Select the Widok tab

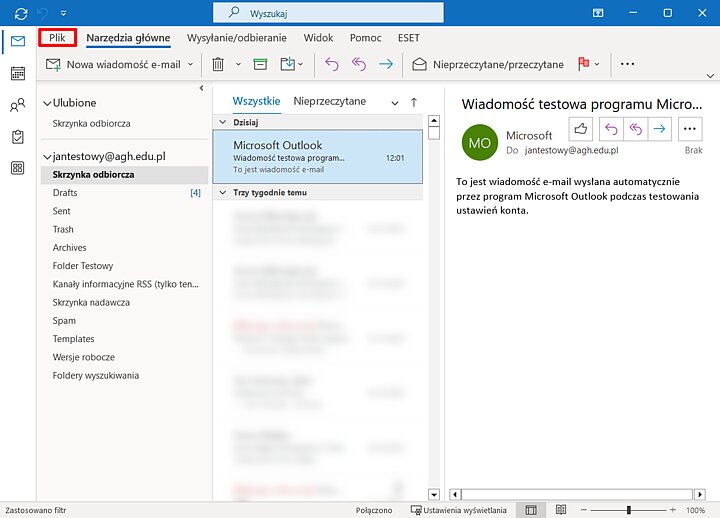[x=318, y=38]
